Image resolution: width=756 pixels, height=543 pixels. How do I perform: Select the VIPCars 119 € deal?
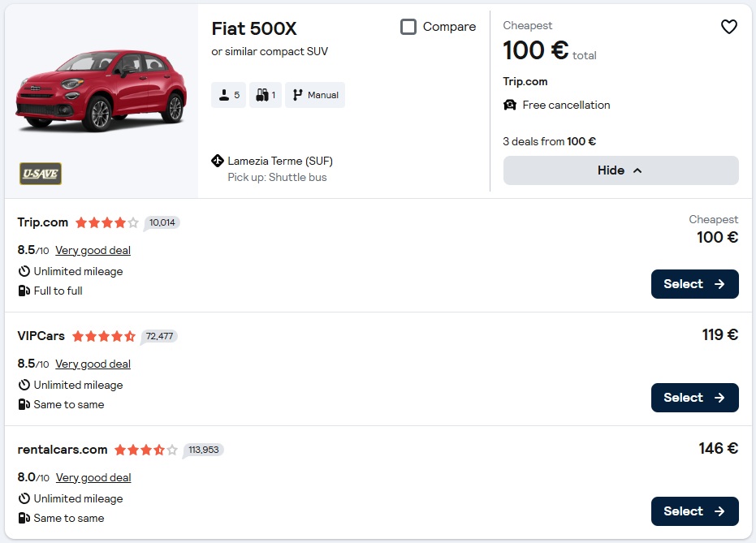[694, 398]
